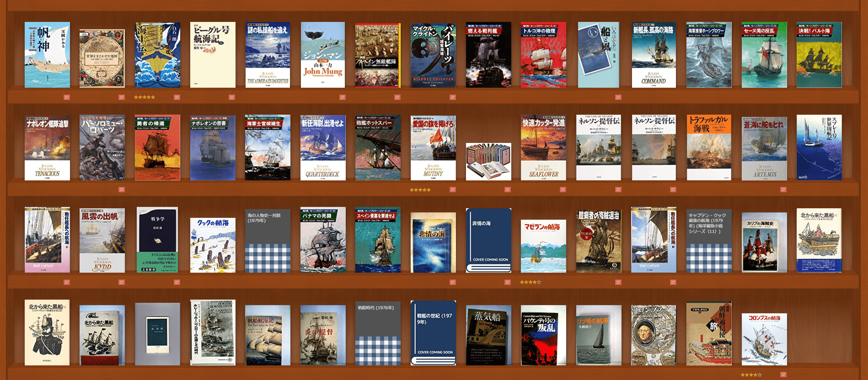Open 帆船時代 (1976年) placeholder cover

click(x=378, y=333)
